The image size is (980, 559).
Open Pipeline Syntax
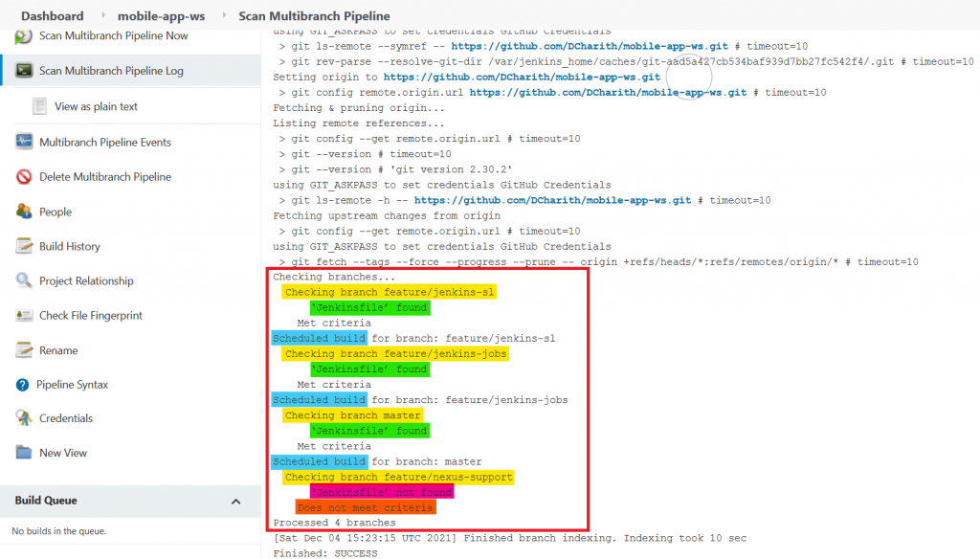tap(72, 385)
